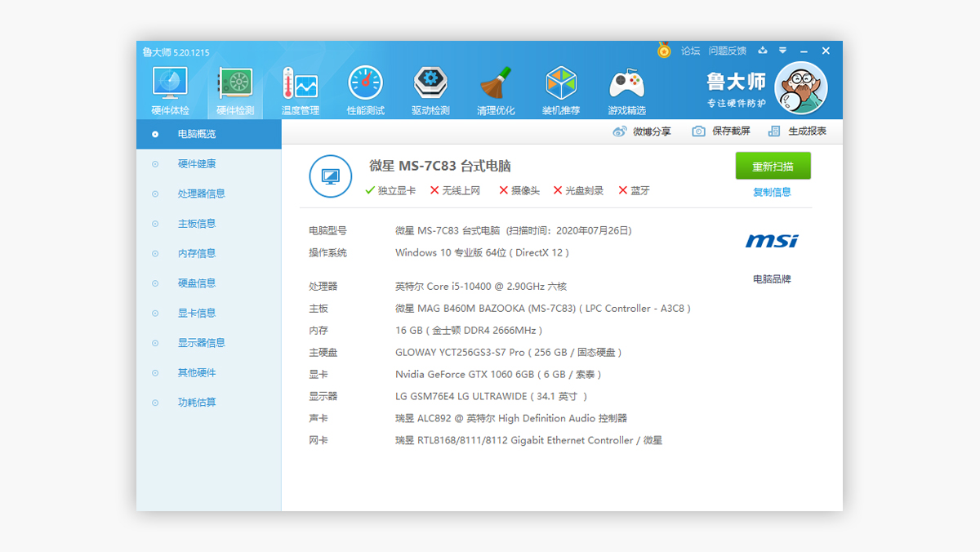980x552 pixels.
Task: Open the 问题反馈 feedback link
Action: pos(727,51)
